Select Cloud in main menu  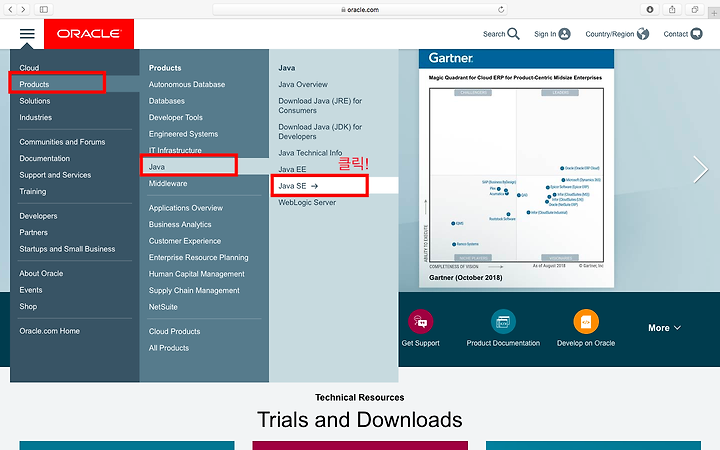coord(29,68)
